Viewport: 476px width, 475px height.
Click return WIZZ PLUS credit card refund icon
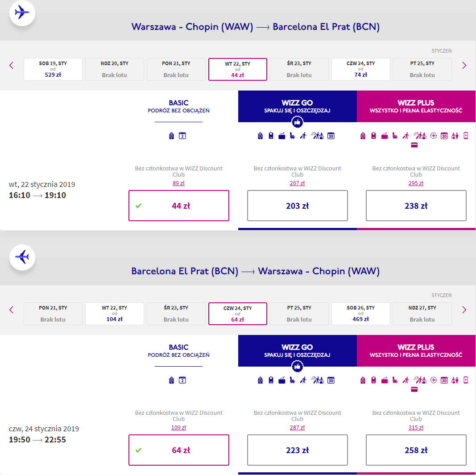click(414, 389)
